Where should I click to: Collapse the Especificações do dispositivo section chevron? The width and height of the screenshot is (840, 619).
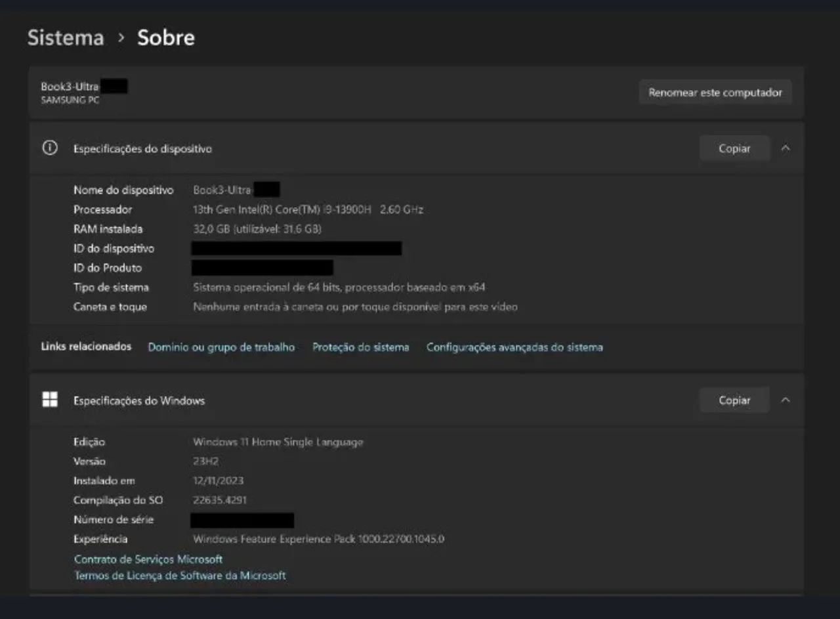pos(786,148)
